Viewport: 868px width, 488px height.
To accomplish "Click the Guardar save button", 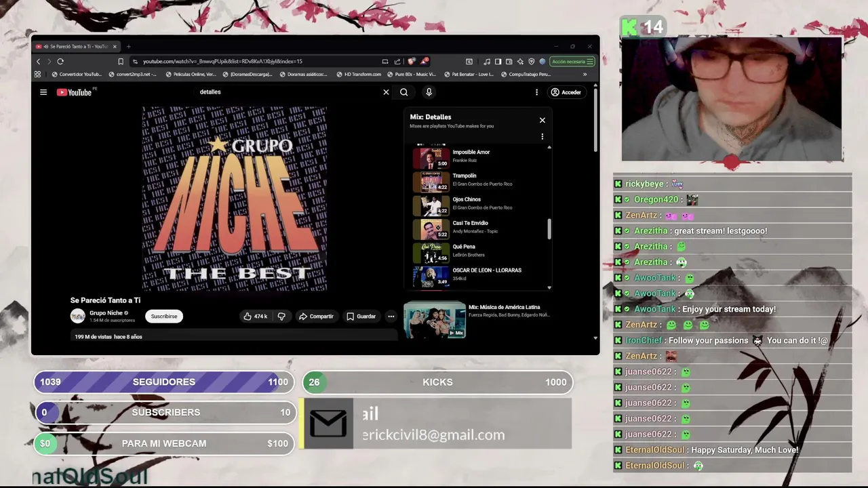I will click(x=361, y=317).
